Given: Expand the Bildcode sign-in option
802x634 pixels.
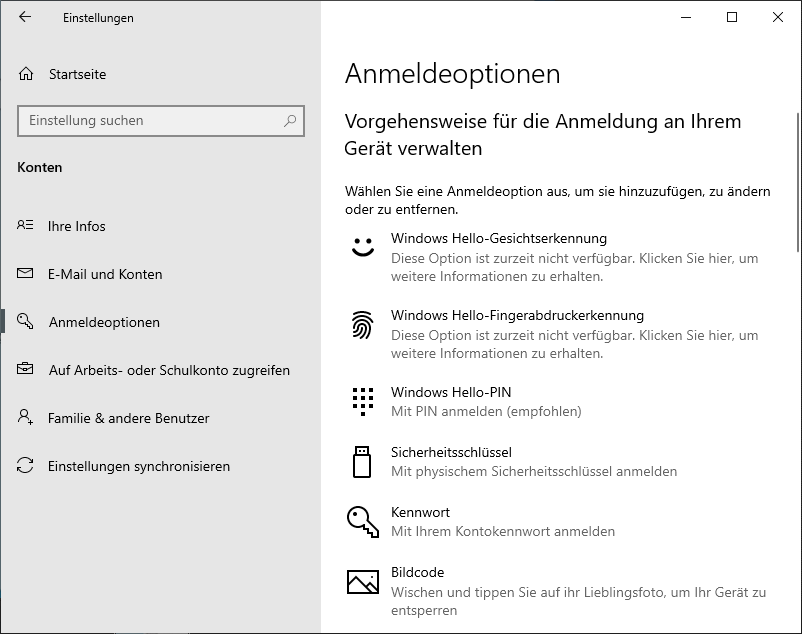Looking at the screenshot, I should pos(560,591).
